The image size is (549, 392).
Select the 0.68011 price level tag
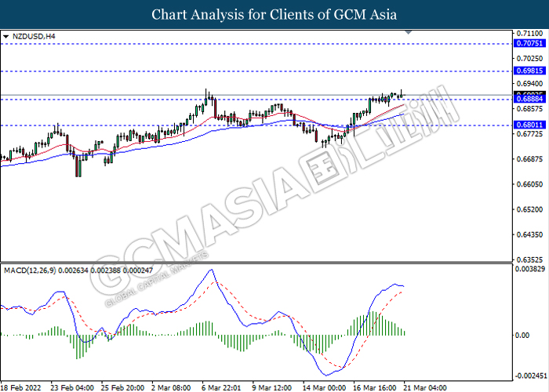coord(529,125)
